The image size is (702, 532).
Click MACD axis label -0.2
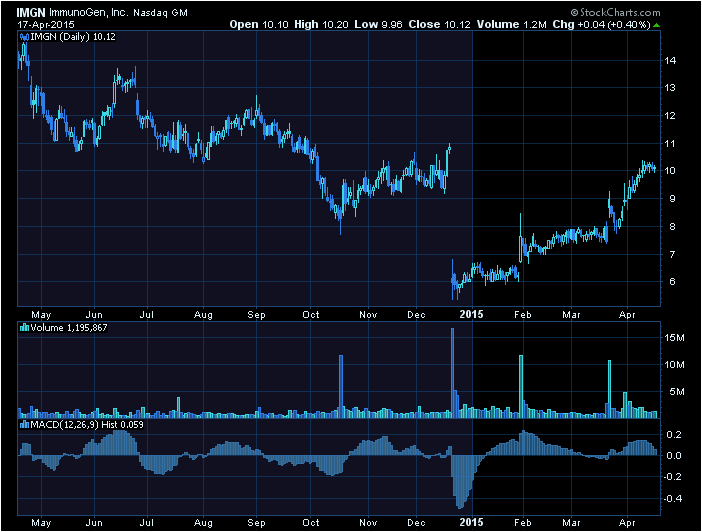(x=672, y=476)
